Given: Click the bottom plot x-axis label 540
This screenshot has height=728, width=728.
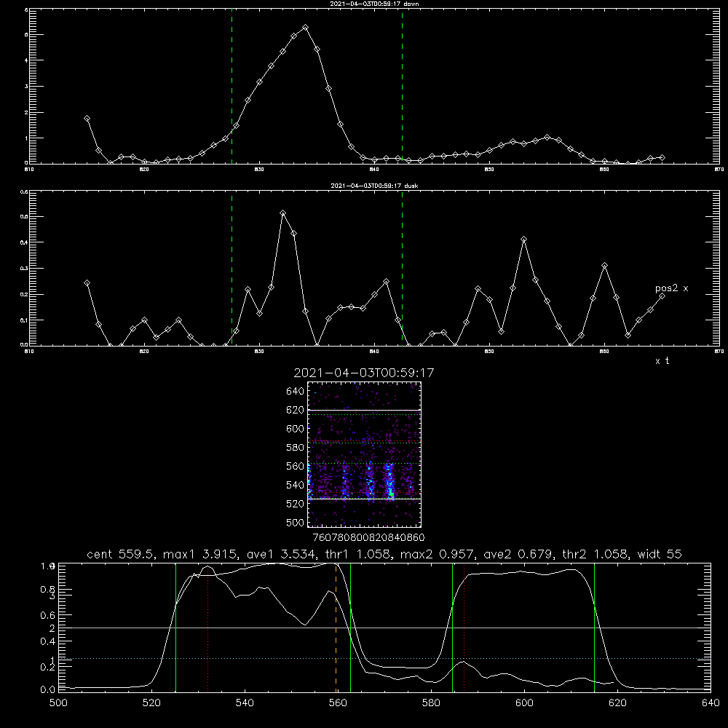Looking at the screenshot, I should (x=245, y=703).
